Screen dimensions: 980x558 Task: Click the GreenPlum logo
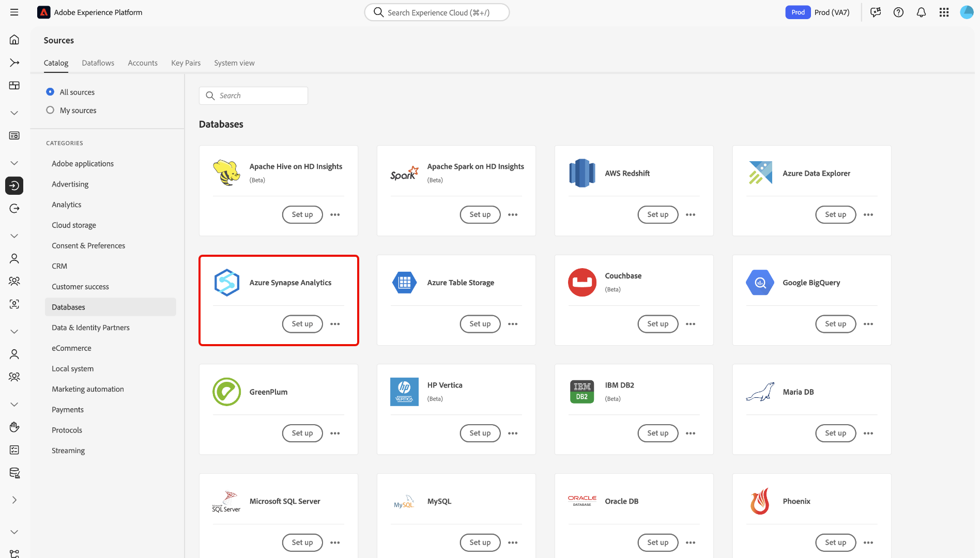[226, 392]
